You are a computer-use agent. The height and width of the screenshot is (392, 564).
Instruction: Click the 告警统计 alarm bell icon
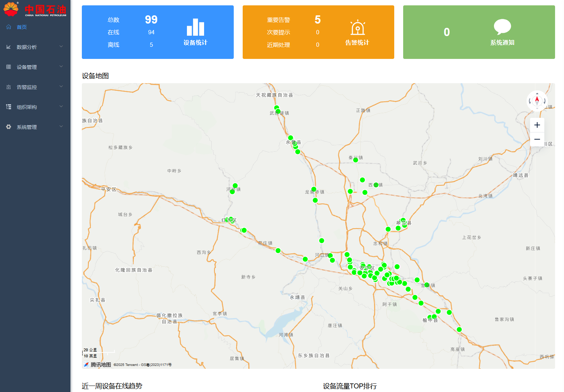click(357, 28)
